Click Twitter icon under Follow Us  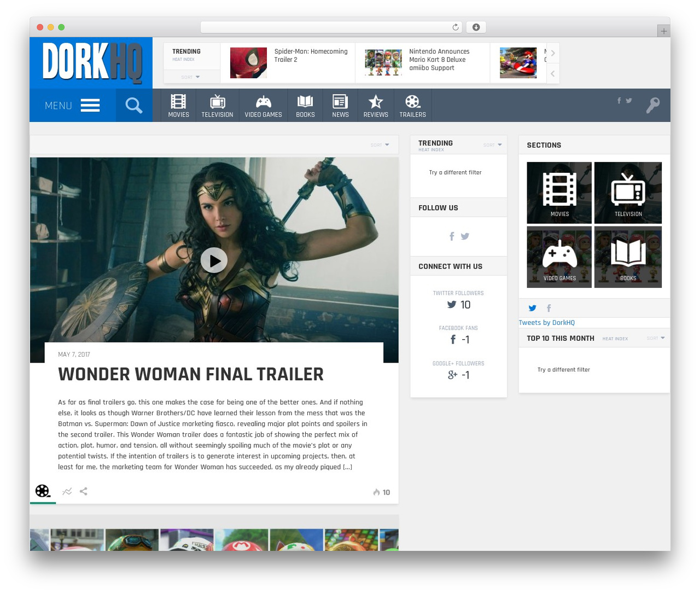click(x=465, y=236)
